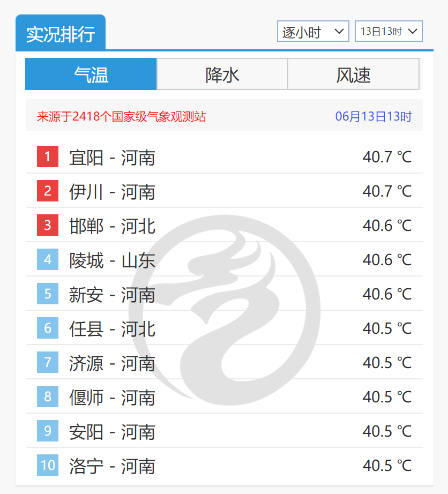Click the red rank 1 badge
This screenshot has width=448, height=494.
[47, 156]
